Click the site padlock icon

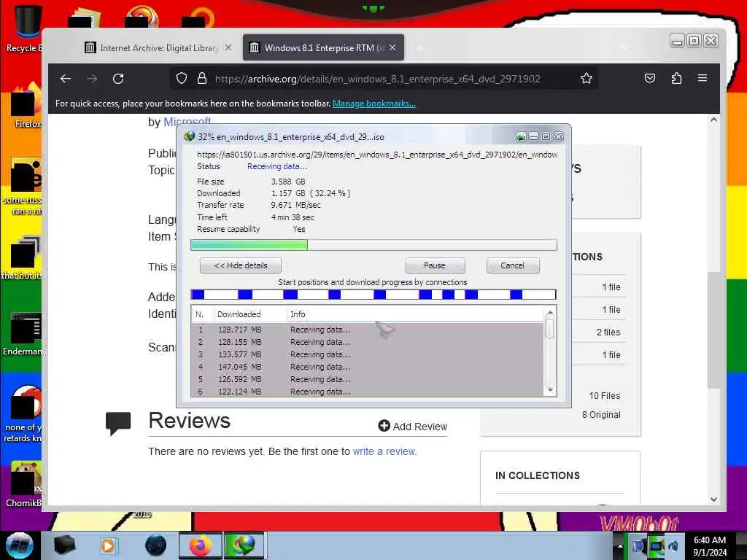point(202,78)
